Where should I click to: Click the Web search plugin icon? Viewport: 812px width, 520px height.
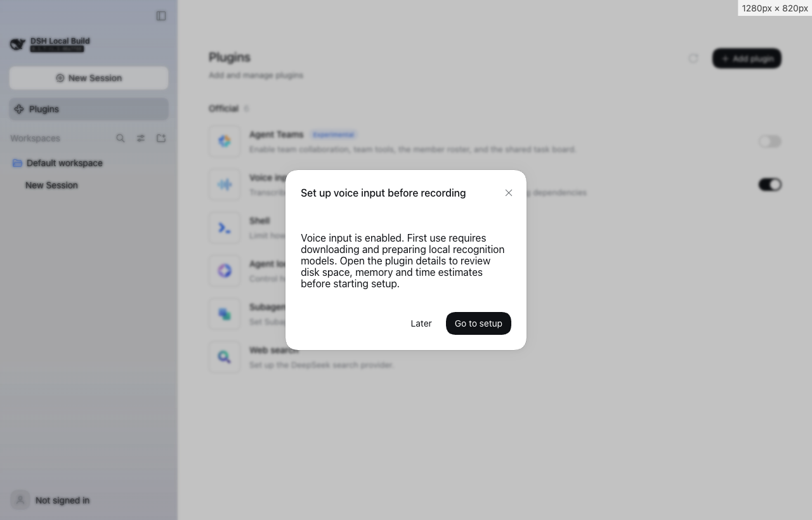coord(225,357)
